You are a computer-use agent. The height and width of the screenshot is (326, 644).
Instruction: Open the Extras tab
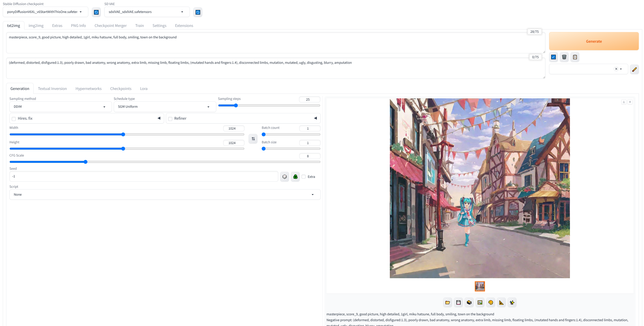pyautogui.click(x=57, y=26)
